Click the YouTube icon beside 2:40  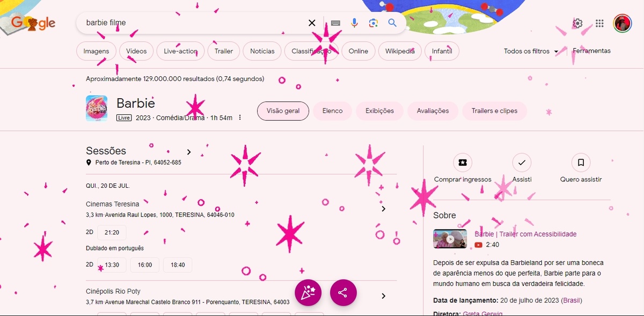(x=478, y=245)
